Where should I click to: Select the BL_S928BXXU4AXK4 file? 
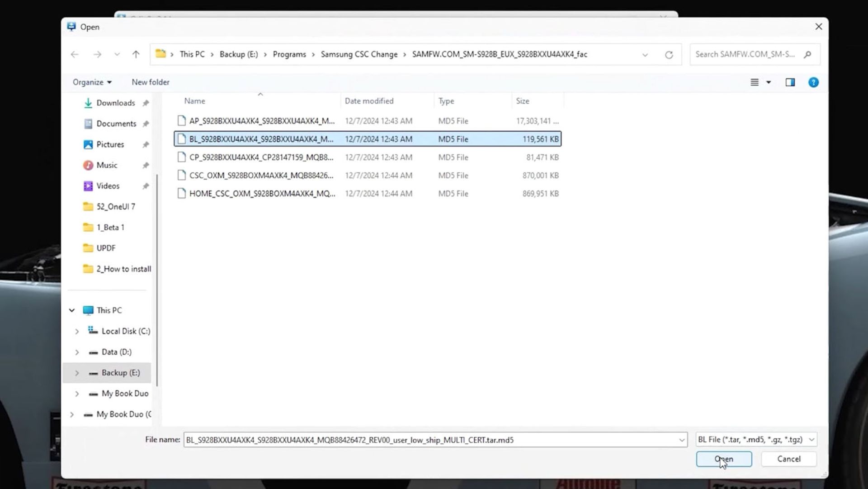368,139
